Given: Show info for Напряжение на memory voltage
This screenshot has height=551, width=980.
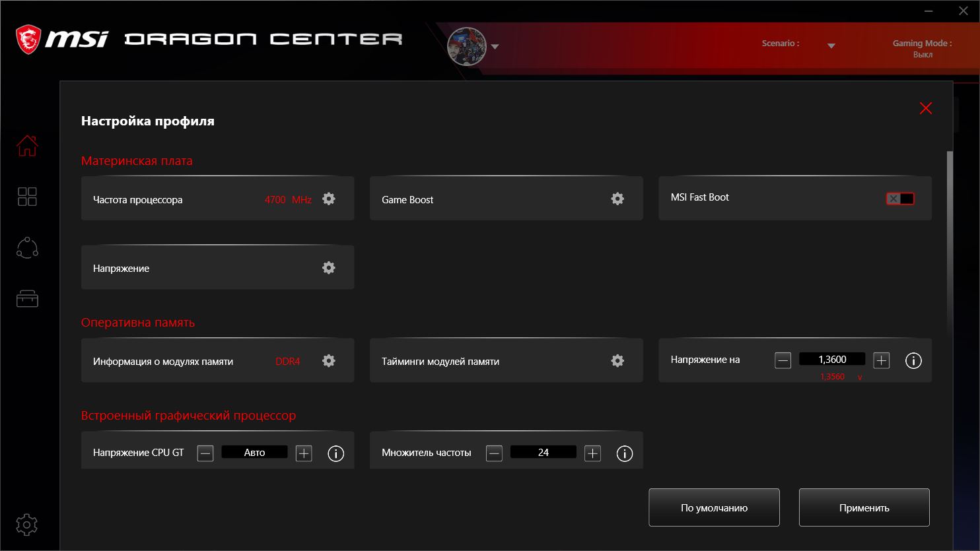Looking at the screenshot, I should click(x=913, y=360).
